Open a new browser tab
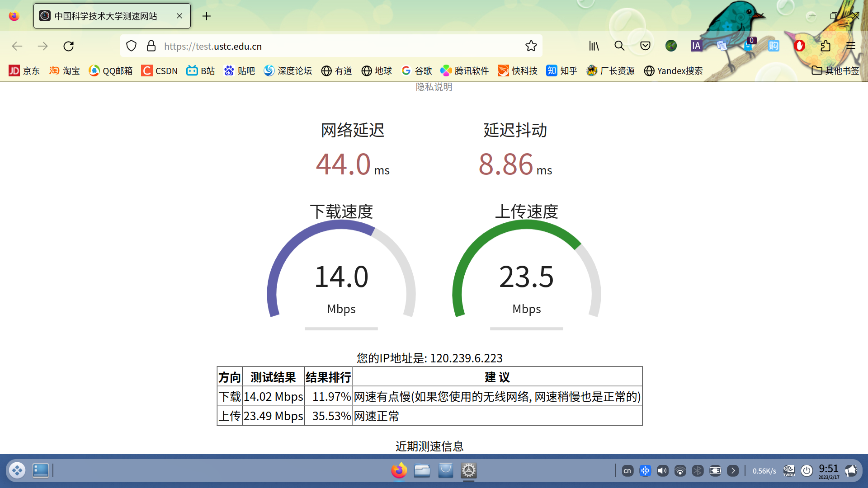The image size is (868, 488). coord(207,16)
